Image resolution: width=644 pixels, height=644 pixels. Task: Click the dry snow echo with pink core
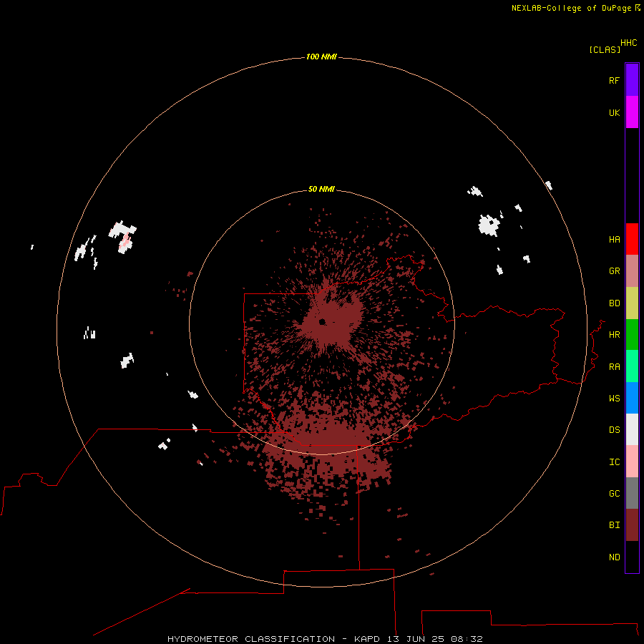(123, 237)
